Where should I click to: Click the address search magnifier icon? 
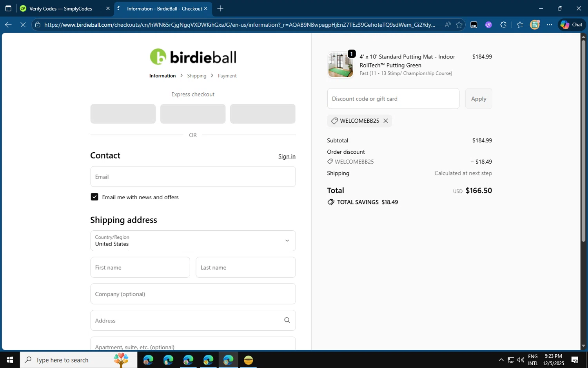tap(287, 321)
